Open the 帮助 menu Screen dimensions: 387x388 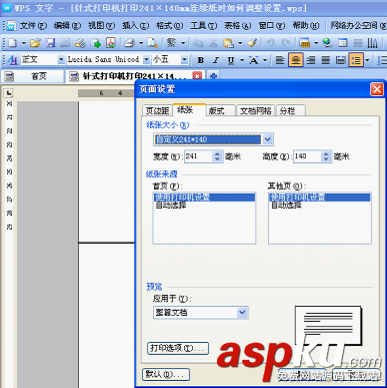[x=306, y=26]
